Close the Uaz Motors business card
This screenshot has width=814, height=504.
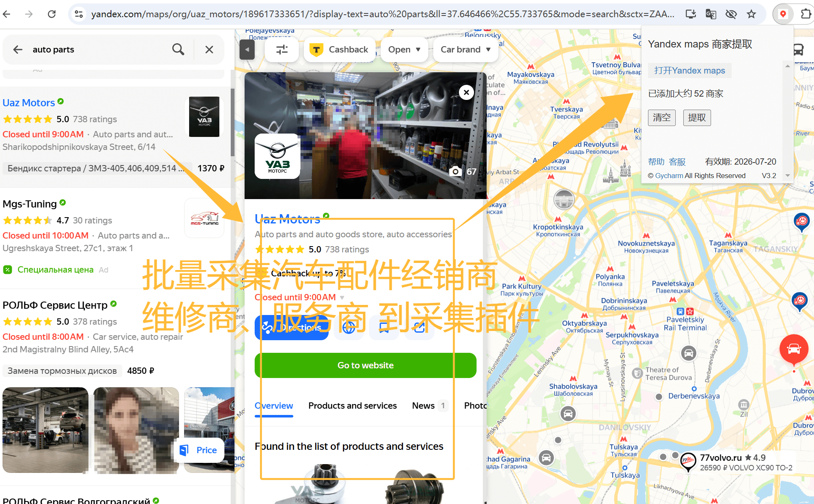click(466, 92)
